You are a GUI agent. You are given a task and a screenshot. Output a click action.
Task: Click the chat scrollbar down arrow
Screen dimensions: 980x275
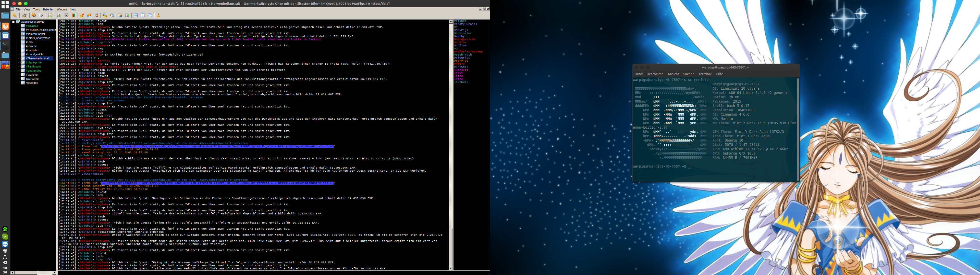pos(451,268)
